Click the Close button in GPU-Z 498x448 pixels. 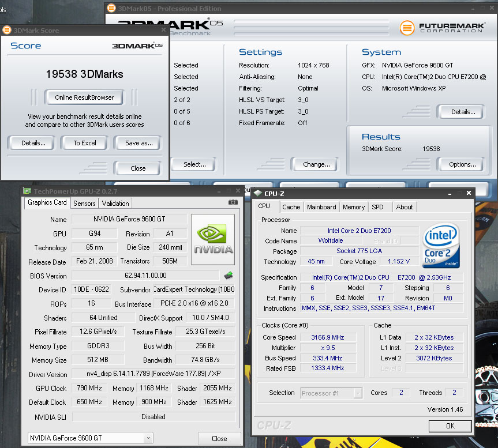pyautogui.click(x=219, y=438)
